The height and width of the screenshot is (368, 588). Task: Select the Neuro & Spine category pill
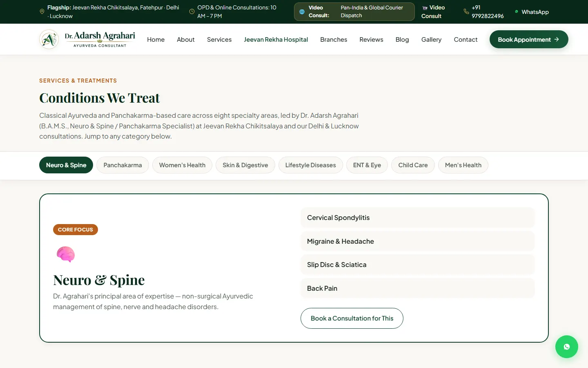pyautogui.click(x=66, y=165)
